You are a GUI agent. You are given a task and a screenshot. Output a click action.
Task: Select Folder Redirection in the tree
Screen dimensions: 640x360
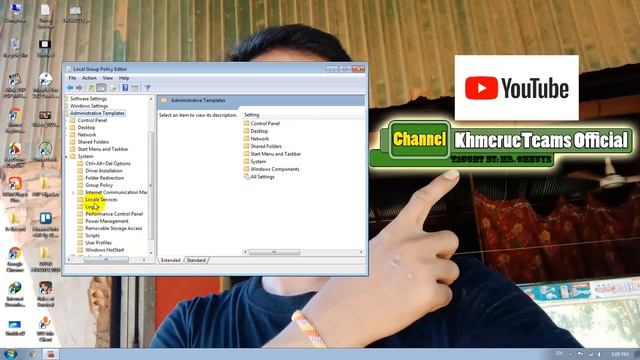pos(104,178)
